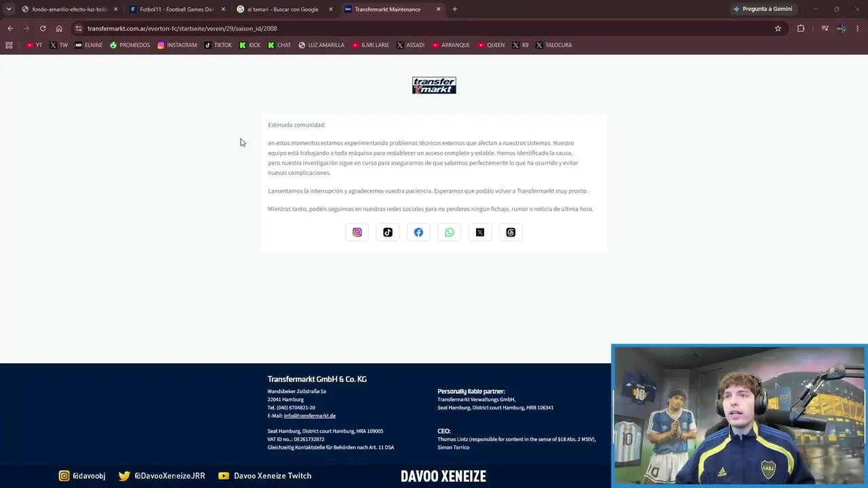Open the extensions puzzle menu
Image resolution: width=868 pixels, height=488 pixels.
pos(801,28)
